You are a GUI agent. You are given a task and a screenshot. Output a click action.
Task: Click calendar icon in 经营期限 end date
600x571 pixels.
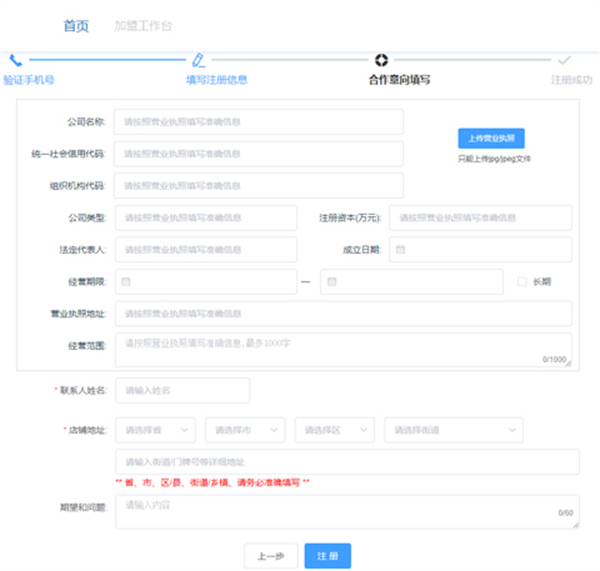coord(332,282)
